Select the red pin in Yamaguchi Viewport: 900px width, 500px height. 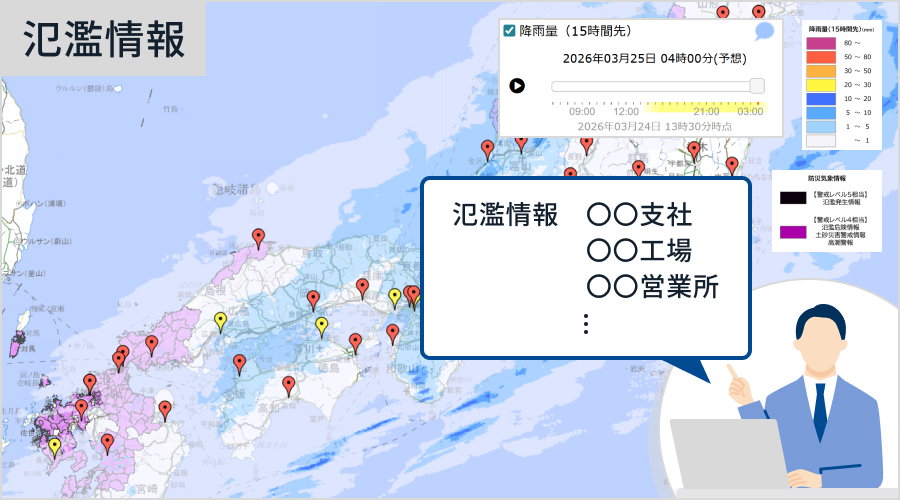click(x=152, y=345)
